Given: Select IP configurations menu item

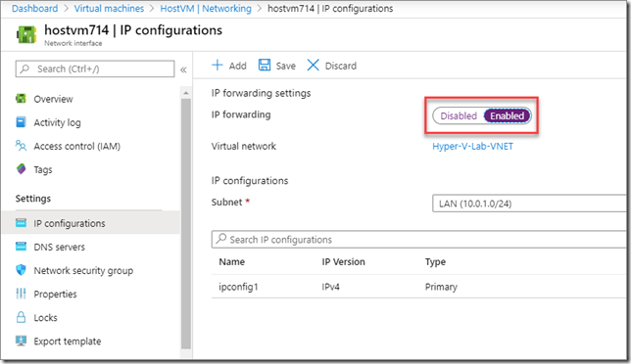Looking at the screenshot, I should pos(70,223).
